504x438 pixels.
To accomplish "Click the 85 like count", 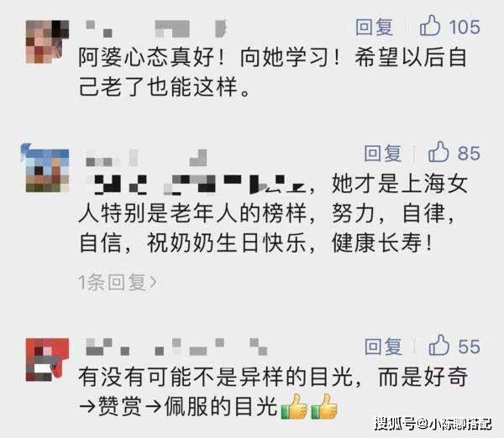I will click(x=469, y=154).
